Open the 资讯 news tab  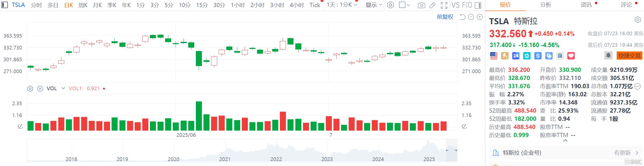point(586,5)
